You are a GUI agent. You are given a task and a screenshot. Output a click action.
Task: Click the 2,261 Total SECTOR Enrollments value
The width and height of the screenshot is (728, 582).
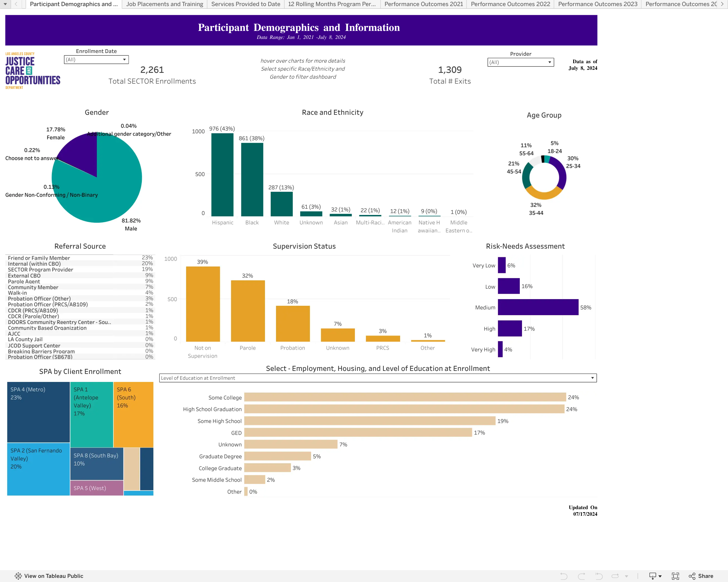point(152,70)
